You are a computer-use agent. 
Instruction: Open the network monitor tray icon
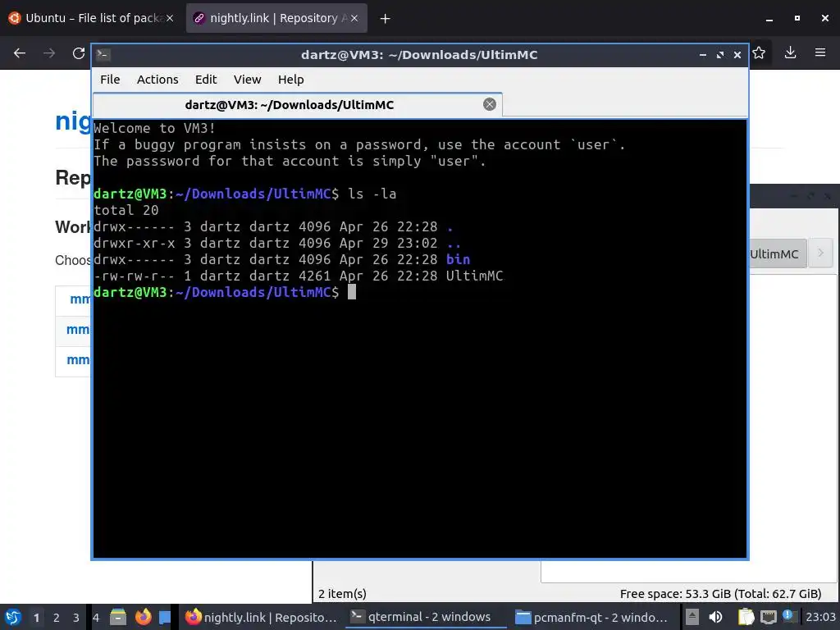(768, 617)
